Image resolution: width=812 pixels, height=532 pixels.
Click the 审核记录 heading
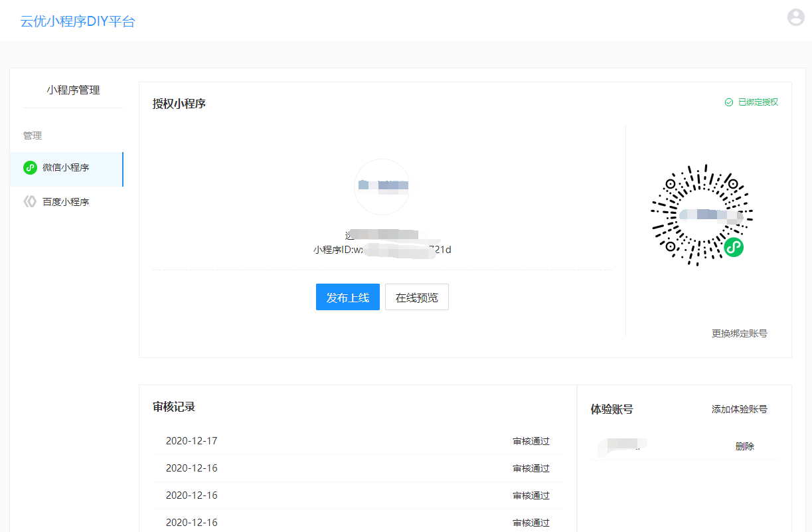pos(174,407)
